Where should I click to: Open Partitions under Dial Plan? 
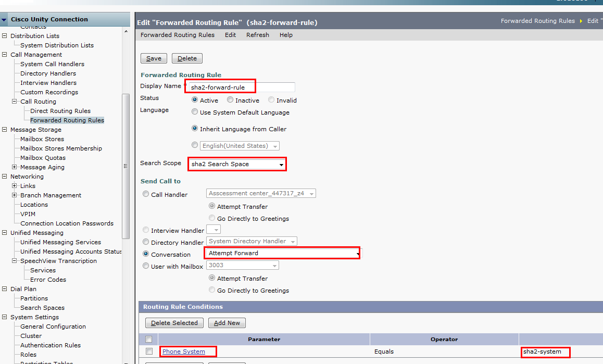pos(34,298)
